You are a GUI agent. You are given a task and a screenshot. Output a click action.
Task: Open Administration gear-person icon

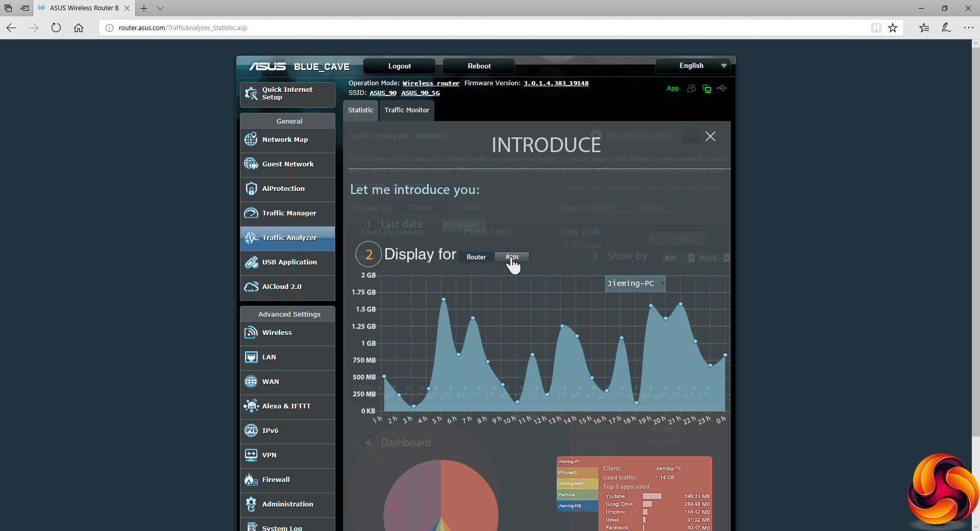point(251,504)
